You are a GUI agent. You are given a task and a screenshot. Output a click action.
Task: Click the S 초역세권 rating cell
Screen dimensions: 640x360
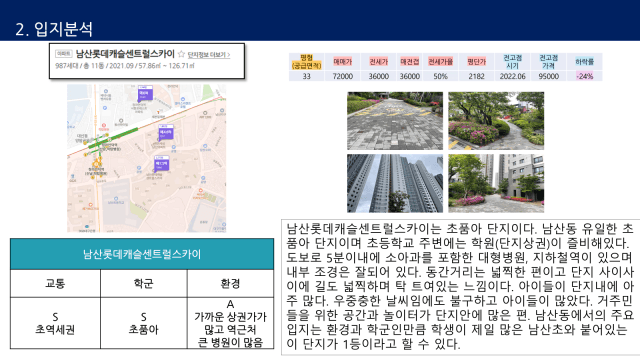click(55, 323)
